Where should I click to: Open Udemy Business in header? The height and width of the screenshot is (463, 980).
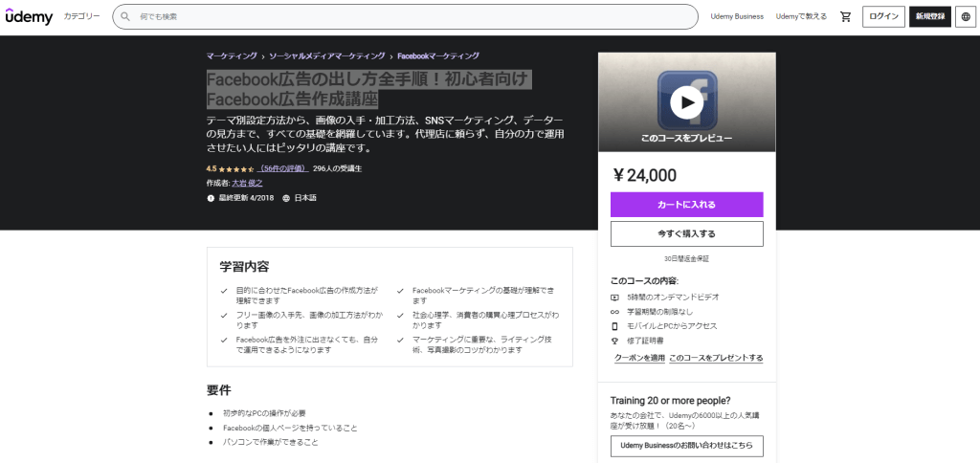pos(737,17)
